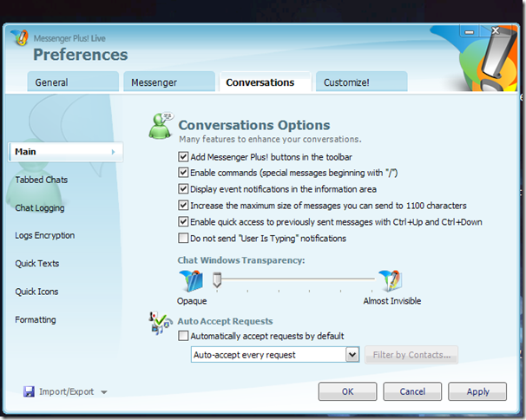Click the Apply button

[x=477, y=391]
